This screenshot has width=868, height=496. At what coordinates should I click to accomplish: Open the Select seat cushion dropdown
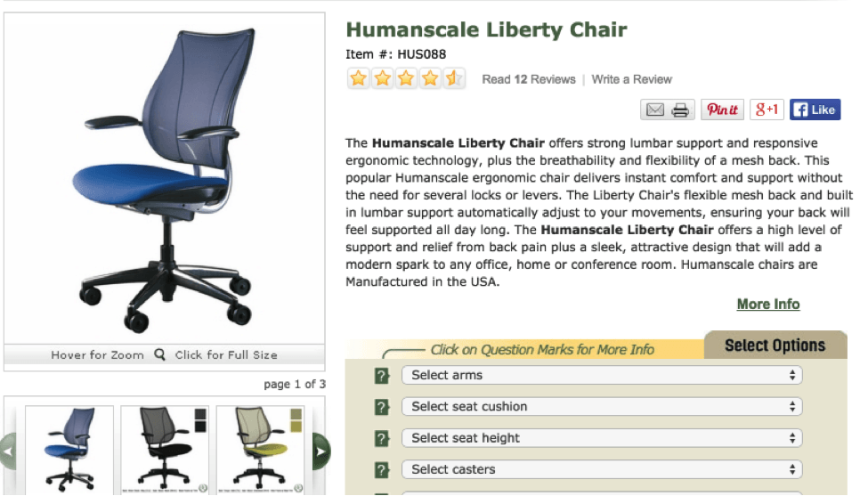coord(602,406)
